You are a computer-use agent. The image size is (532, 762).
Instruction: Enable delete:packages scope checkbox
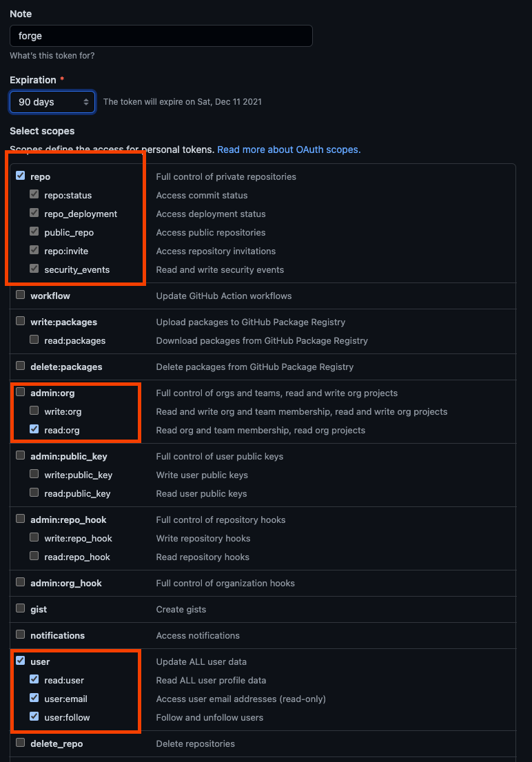click(21, 365)
